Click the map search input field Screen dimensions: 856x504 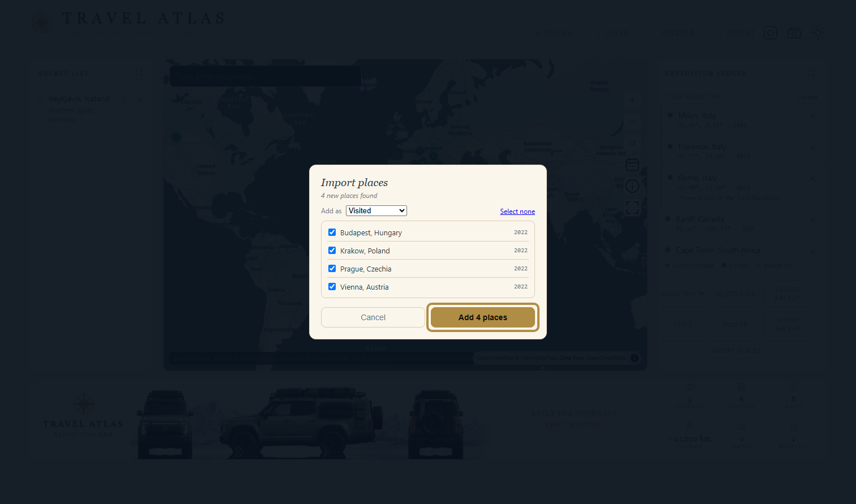(x=266, y=76)
